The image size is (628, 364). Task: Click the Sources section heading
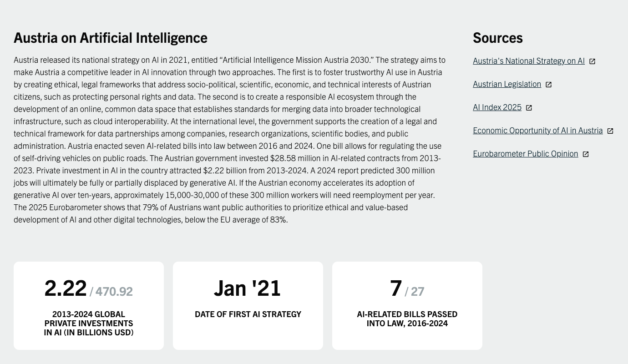coord(497,37)
